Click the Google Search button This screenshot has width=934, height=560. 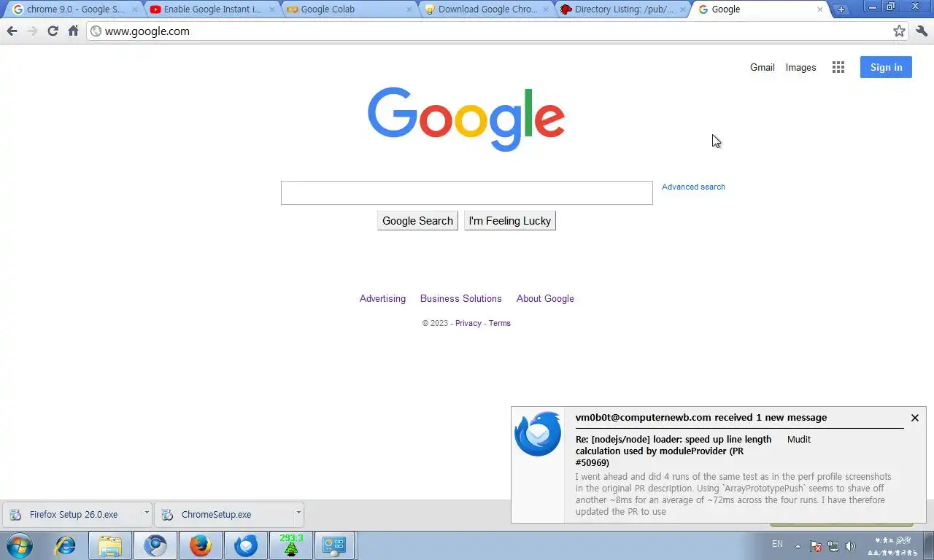click(417, 221)
